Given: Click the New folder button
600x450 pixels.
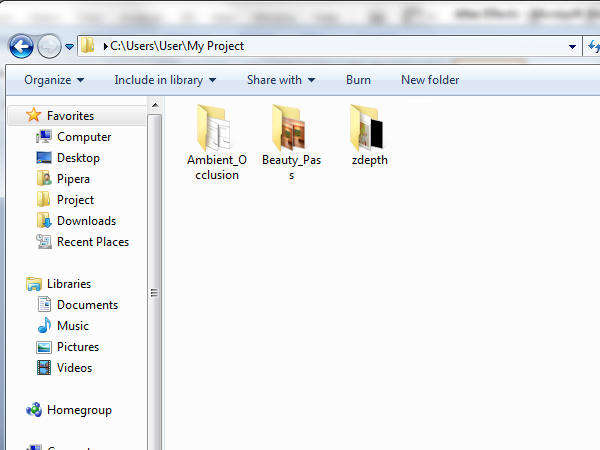Looking at the screenshot, I should pyautogui.click(x=430, y=80).
